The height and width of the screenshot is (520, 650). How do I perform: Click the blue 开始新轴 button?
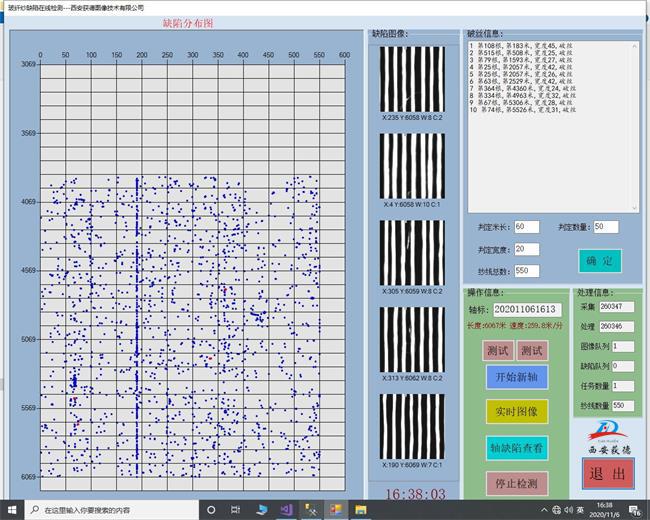pyautogui.click(x=516, y=377)
